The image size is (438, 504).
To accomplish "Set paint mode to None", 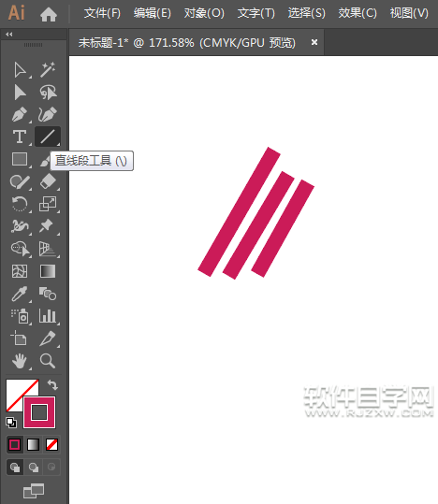I will (x=51, y=444).
